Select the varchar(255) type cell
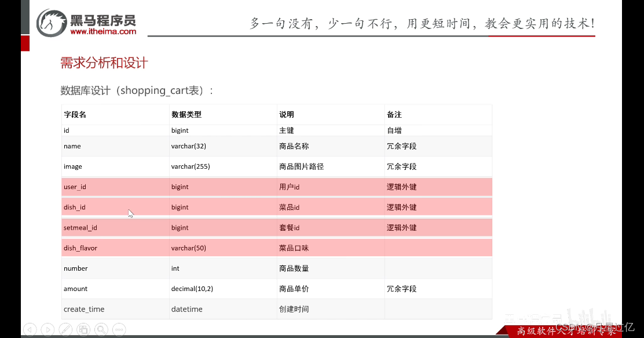The width and height of the screenshot is (644, 338). point(223,166)
